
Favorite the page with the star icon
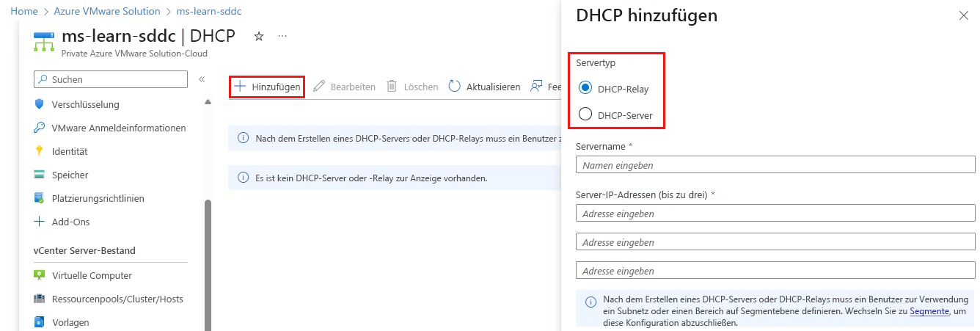coord(258,37)
